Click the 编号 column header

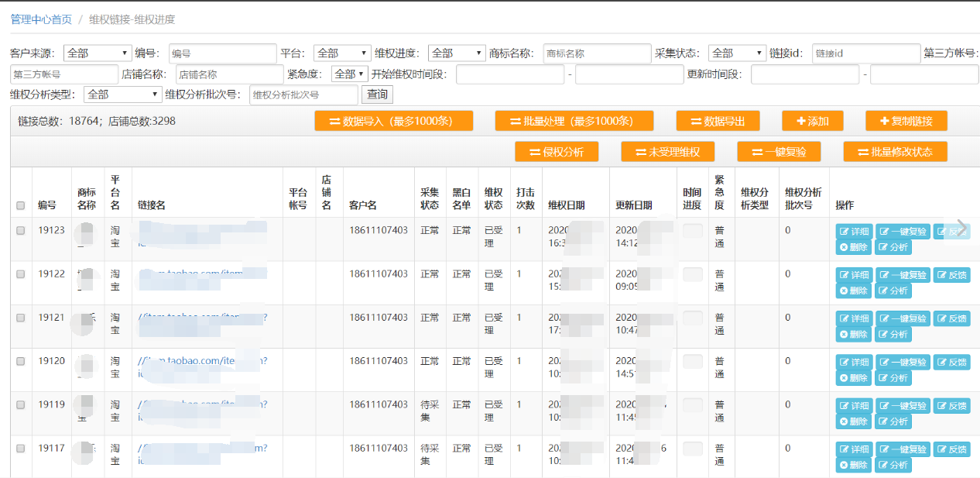[x=47, y=205]
